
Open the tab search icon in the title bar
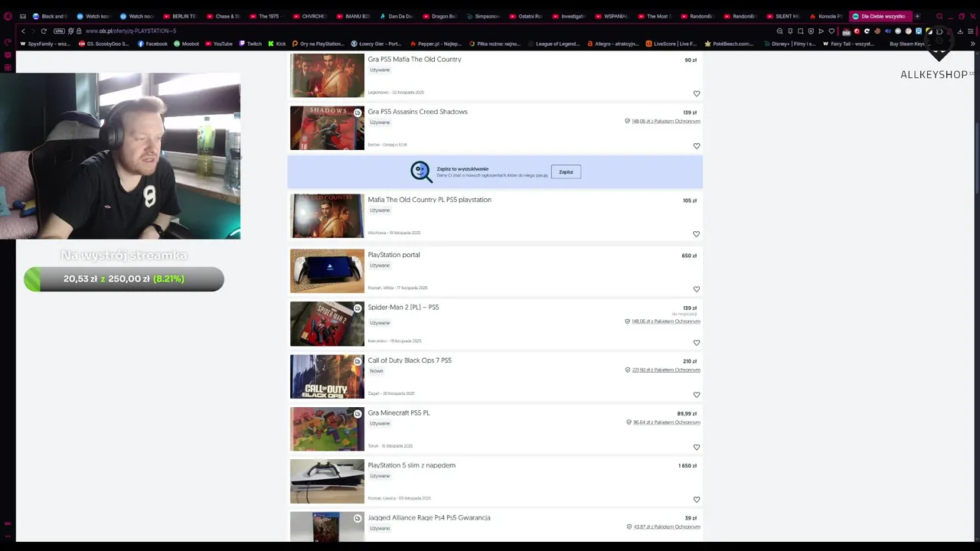[x=939, y=16]
